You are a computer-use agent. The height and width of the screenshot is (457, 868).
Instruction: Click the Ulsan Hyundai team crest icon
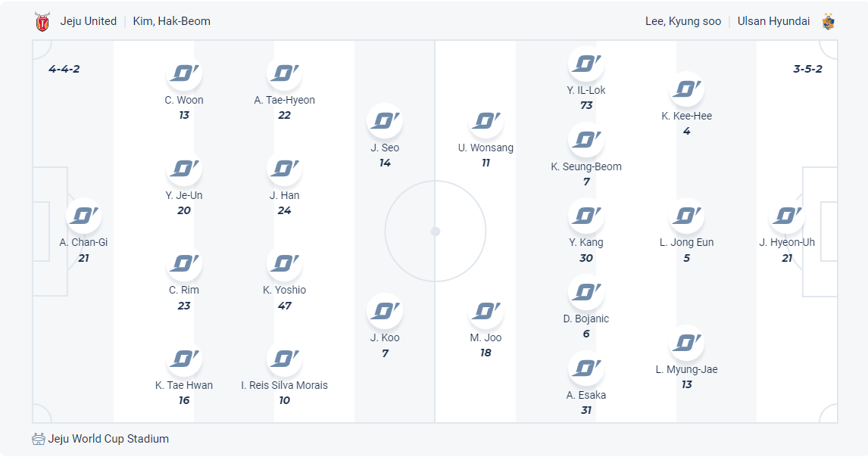828,22
